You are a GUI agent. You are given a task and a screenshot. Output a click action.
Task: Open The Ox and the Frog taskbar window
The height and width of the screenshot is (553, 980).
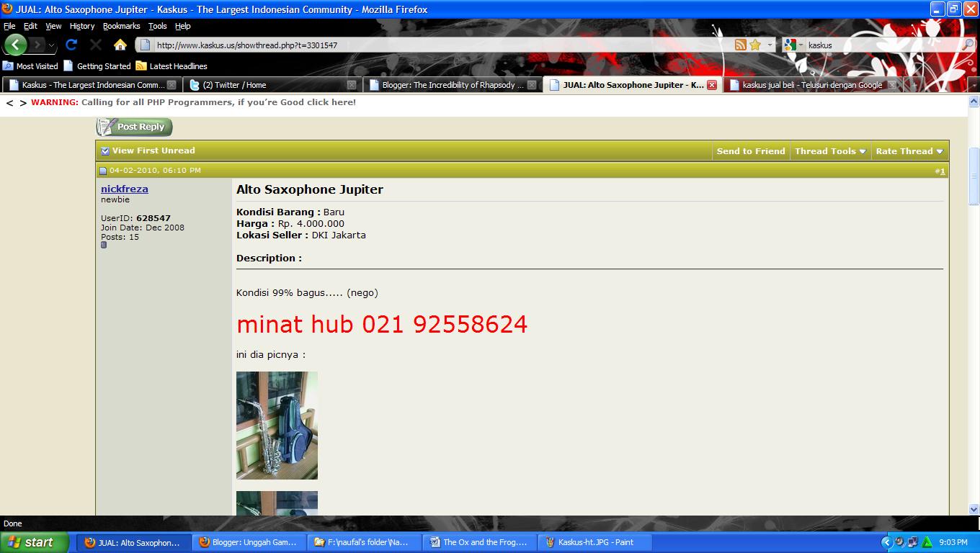pos(481,542)
